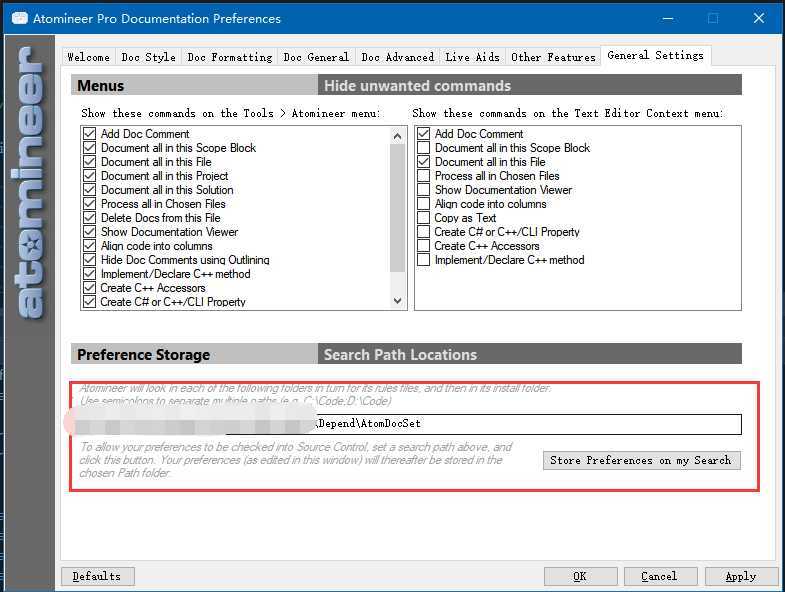The image size is (785, 592).
Task: Uncheck Delete Docs from this File
Action: pyautogui.click(x=90, y=218)
